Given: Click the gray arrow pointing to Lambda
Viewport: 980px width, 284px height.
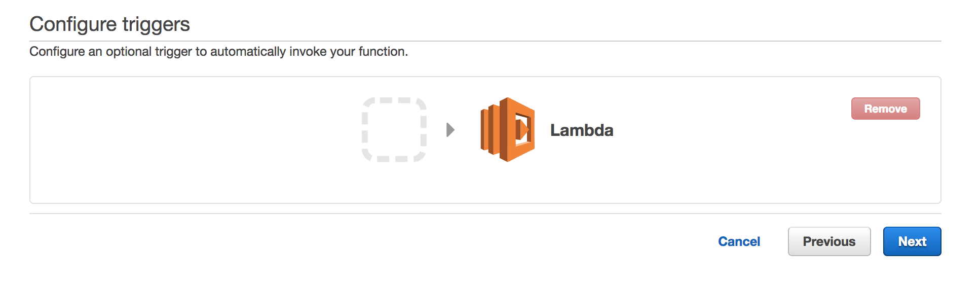Looking at the screenshot, I should click(x=450, y=130).
